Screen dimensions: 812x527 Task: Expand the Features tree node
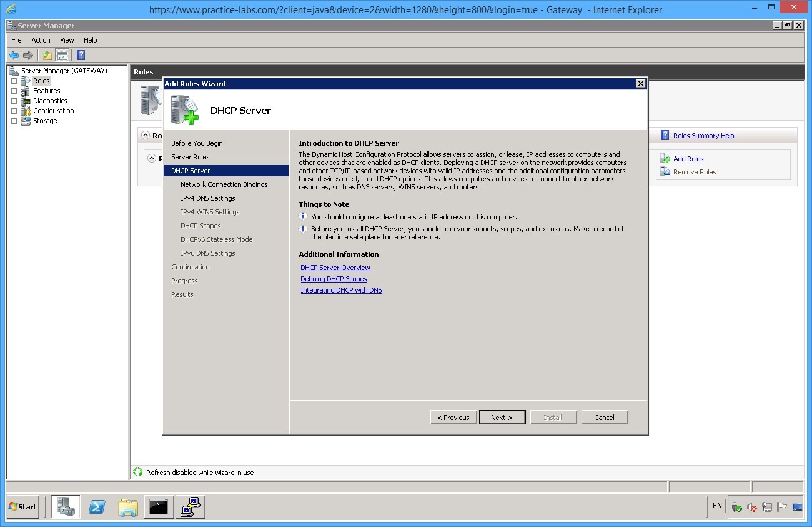pos(14,91)
